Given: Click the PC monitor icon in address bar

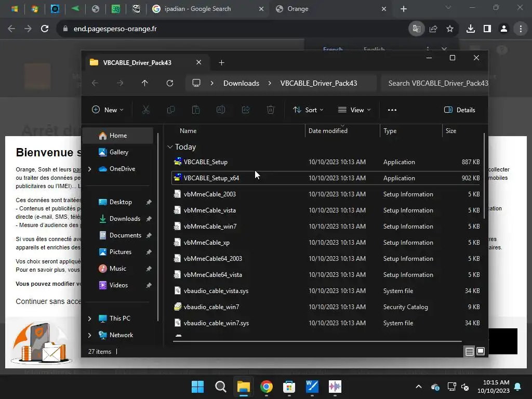Looking at the screenshot, I should click(x=196, y=83).
